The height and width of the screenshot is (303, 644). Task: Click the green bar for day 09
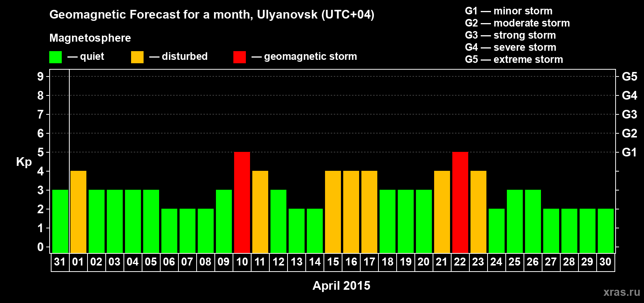coord(224,221)
